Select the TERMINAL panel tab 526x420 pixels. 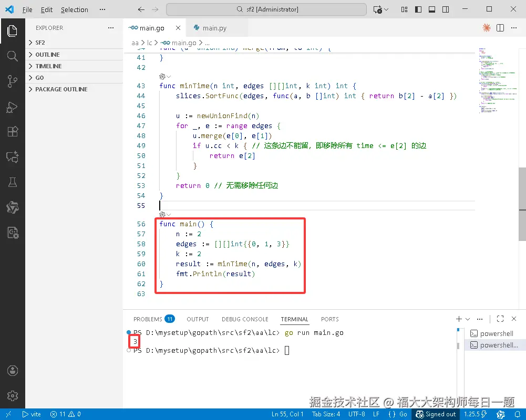[x=295, y=319]
